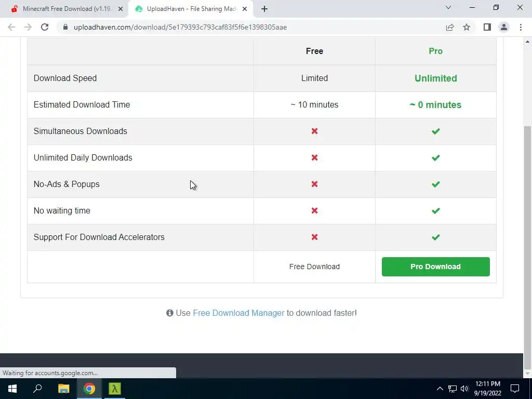Screen dimensions: 532x399
Task: Click the green Unlimited speed text
Action: point(436,78)
